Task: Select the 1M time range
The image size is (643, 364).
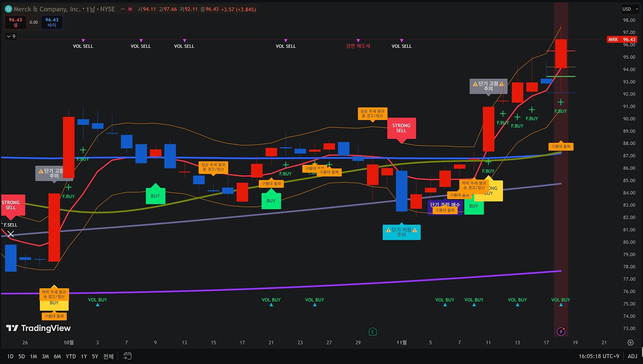Action: [33, 356]
